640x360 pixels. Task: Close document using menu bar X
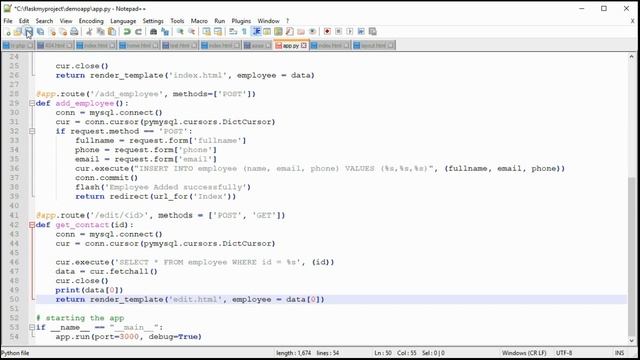point(633,21)
